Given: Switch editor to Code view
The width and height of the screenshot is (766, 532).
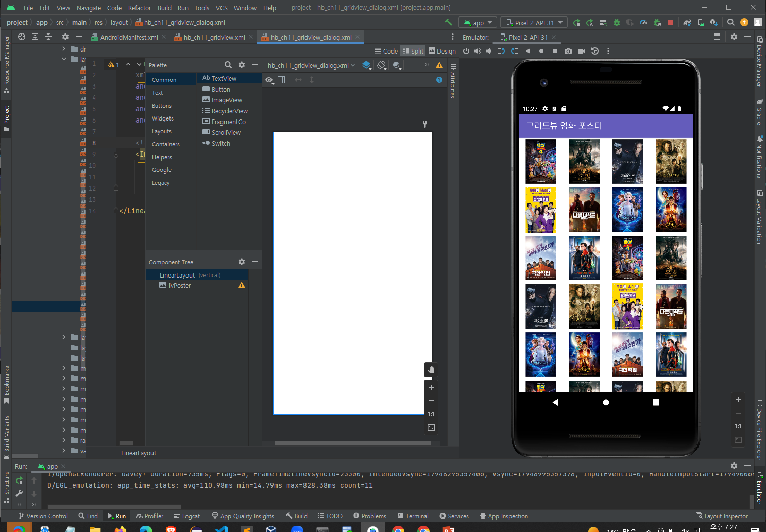Looking at the screenshot, I should [386, 51].
